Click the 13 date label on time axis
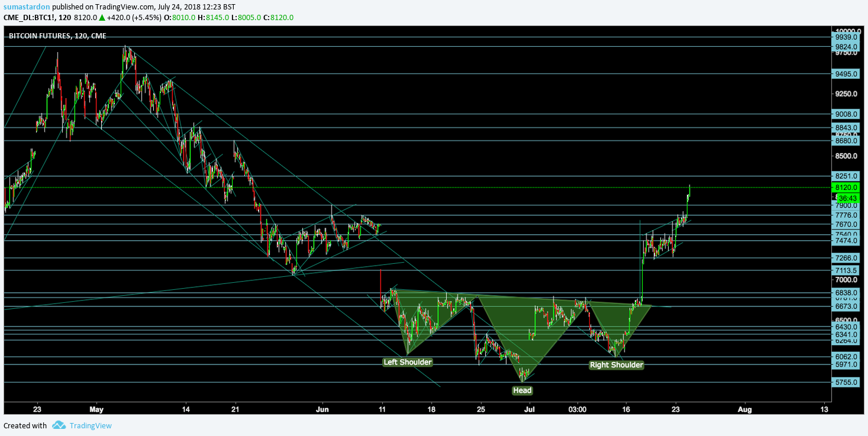 coord(825,409)
